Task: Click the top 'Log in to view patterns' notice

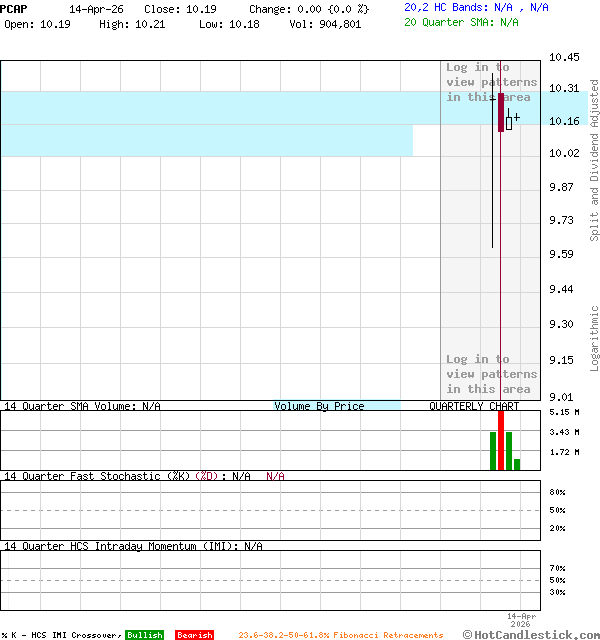Action: pos(490,82)
